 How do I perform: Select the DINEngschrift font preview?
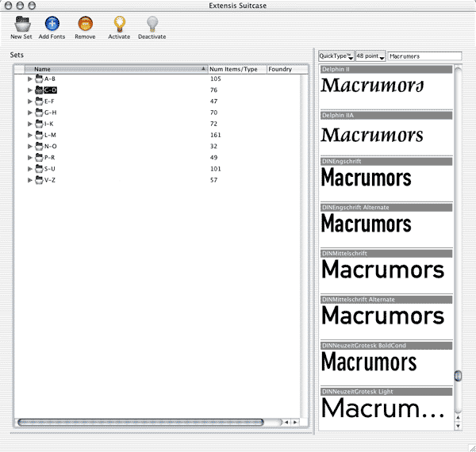coord(386,178)
